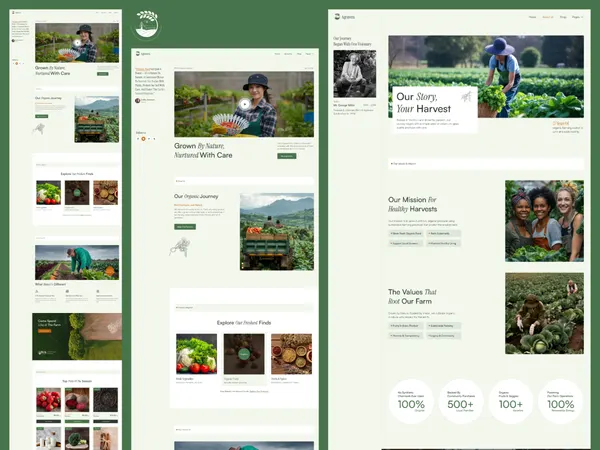
Task: Click the plant sketch icon in the left mockup
Action: coord(39,129)
